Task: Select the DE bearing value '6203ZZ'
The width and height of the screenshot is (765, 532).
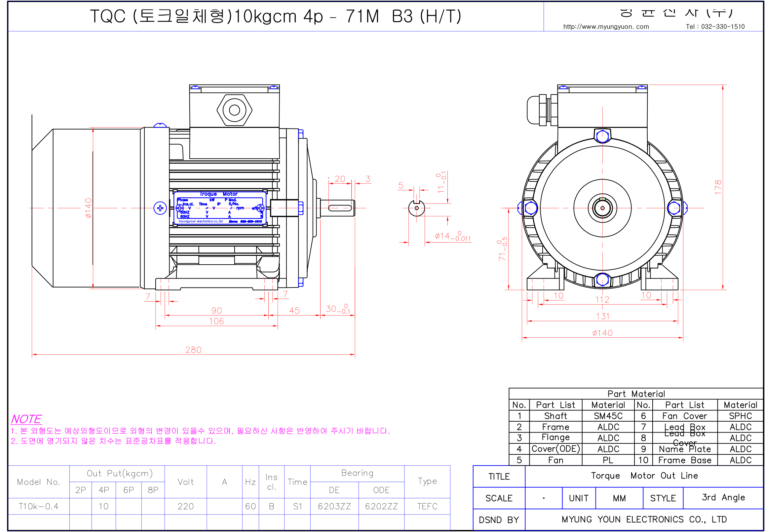Action: click(334, 506)
